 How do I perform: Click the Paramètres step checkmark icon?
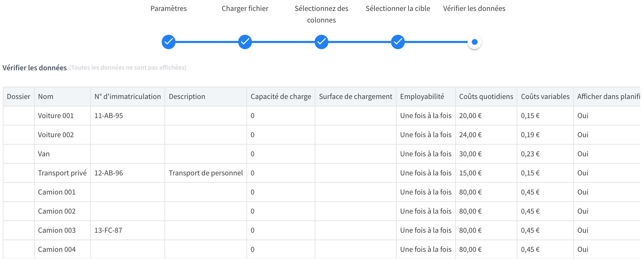point(169,42)
